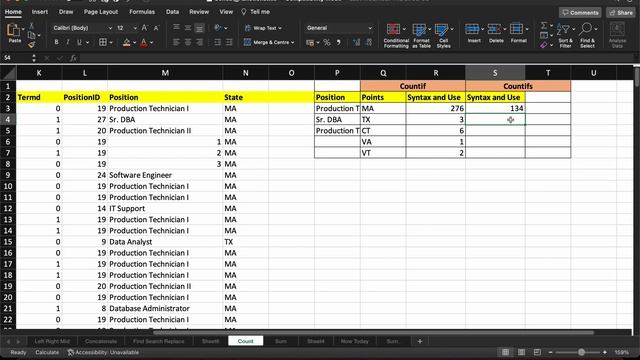This screenshot has width=640, height=360.
Task: Toggle underline formatting
Action: tap(79, 42)
